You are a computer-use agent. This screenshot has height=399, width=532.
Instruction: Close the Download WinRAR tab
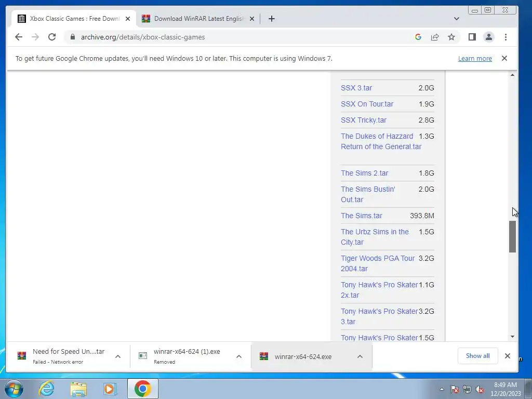point(252,19)
